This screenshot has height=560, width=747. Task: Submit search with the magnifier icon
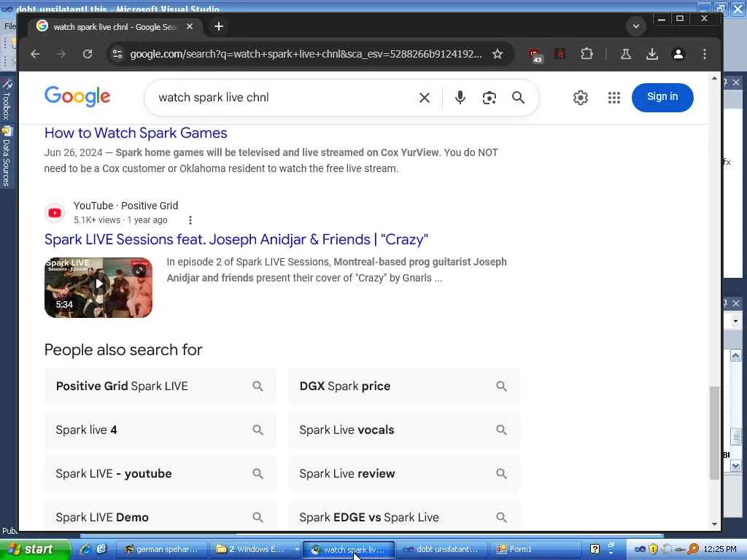tap(518, 98)
